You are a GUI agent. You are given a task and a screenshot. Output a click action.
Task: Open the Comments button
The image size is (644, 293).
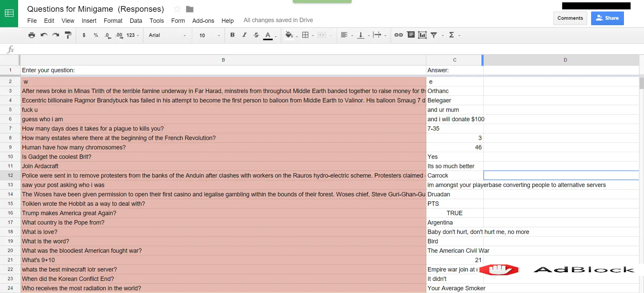click(570, 18)
